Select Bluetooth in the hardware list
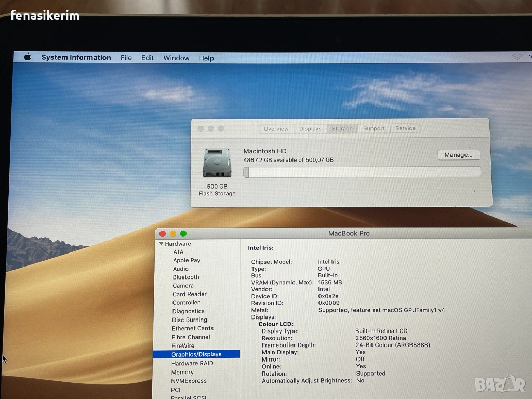The height and width of the screenshot is (399, 532). (186, 277)
